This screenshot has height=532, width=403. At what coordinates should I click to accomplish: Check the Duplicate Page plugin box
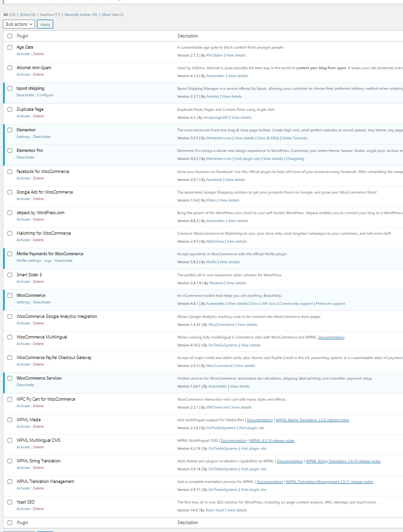click(10, 109)
